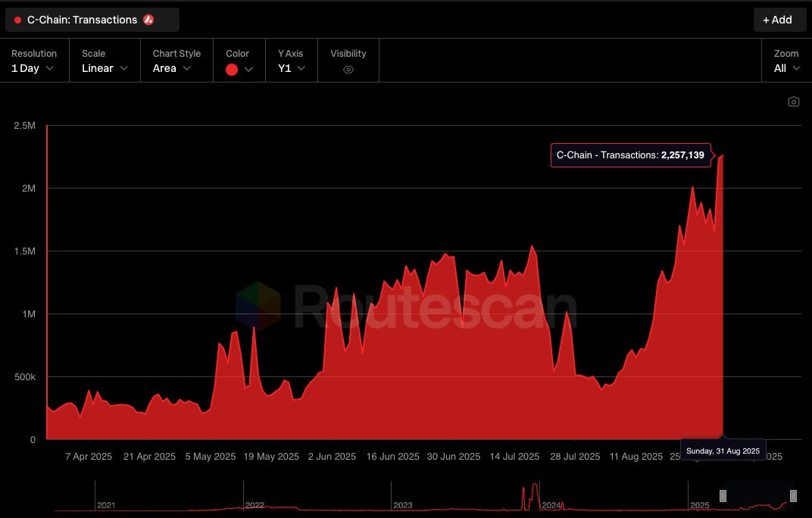Select the C-Chain: Transactions series chip
The width and height of the screenshot is (812, 518).
point(92,20)
